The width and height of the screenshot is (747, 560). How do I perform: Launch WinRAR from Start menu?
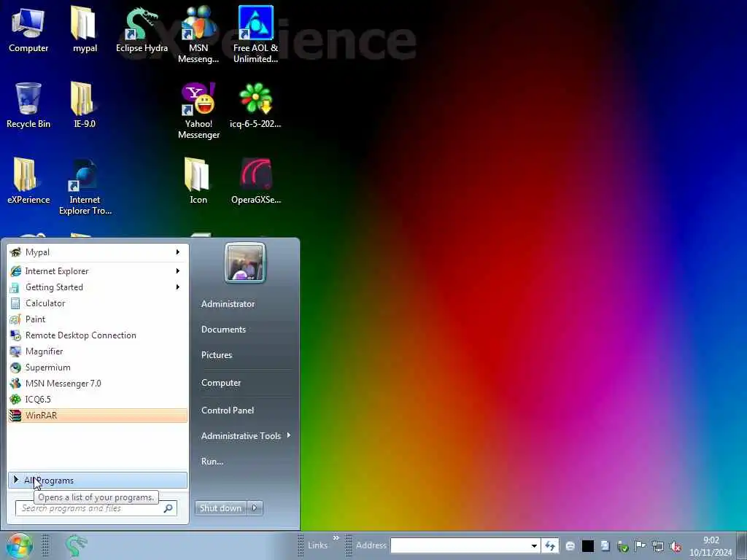98,416
